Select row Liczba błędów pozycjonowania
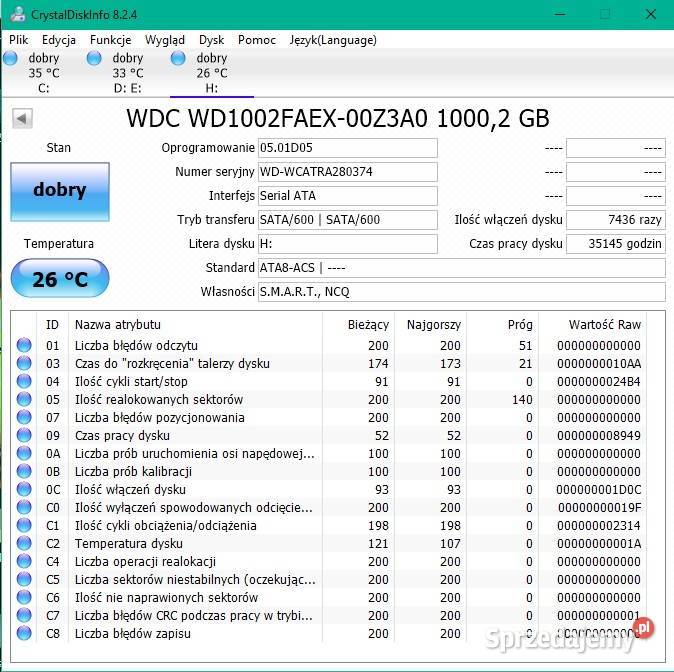The height and width of the screenshot is (672, 674). tap(329, 417)
